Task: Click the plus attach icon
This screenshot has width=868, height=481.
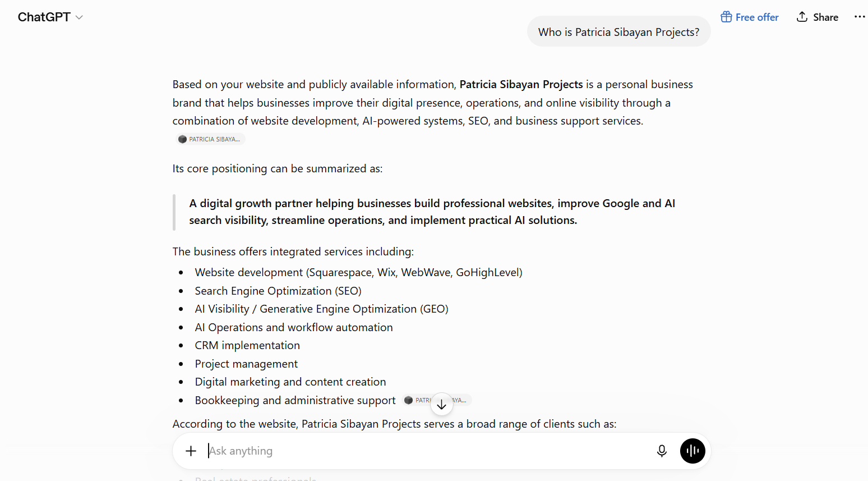Action: click(x=191, y=451)
